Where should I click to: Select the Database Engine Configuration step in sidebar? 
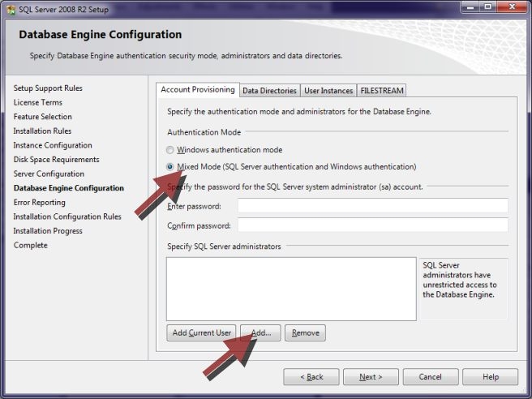[69, 188]
